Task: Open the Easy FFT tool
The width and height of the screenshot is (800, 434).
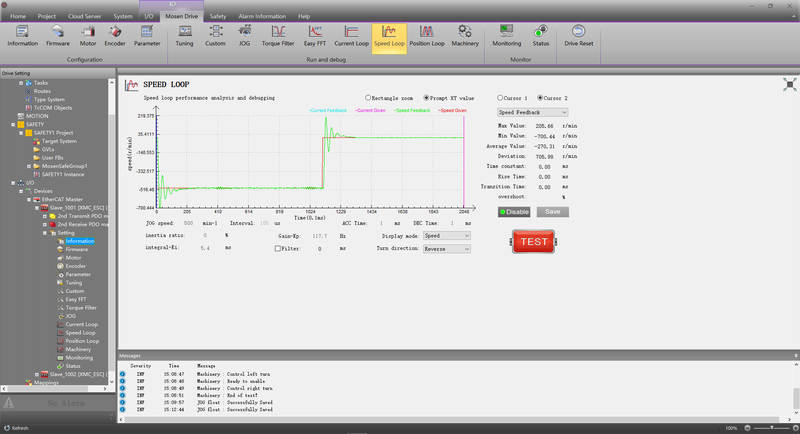Action: click(x=314, y=36)
